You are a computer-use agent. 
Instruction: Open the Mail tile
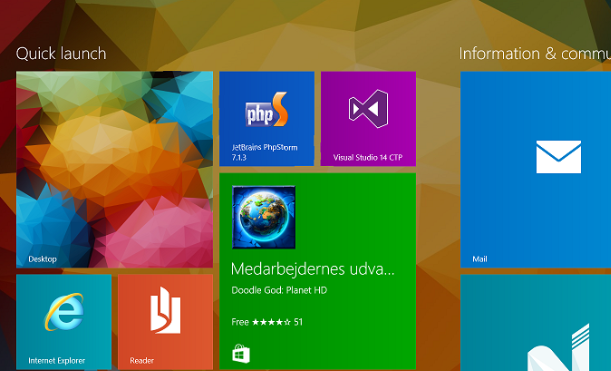(x=536, y=170)
